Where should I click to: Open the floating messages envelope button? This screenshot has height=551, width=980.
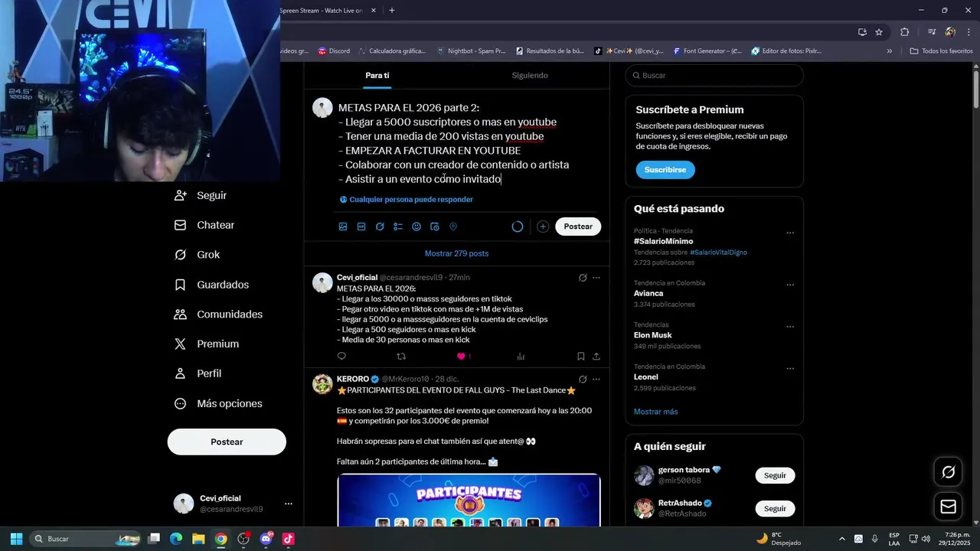coord(948,507)
